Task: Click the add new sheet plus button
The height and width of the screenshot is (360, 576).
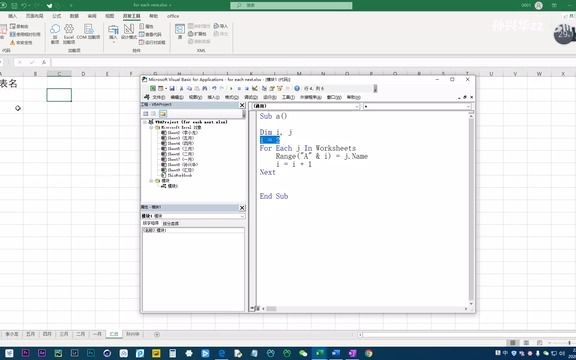Action: [x=157, y=334]
